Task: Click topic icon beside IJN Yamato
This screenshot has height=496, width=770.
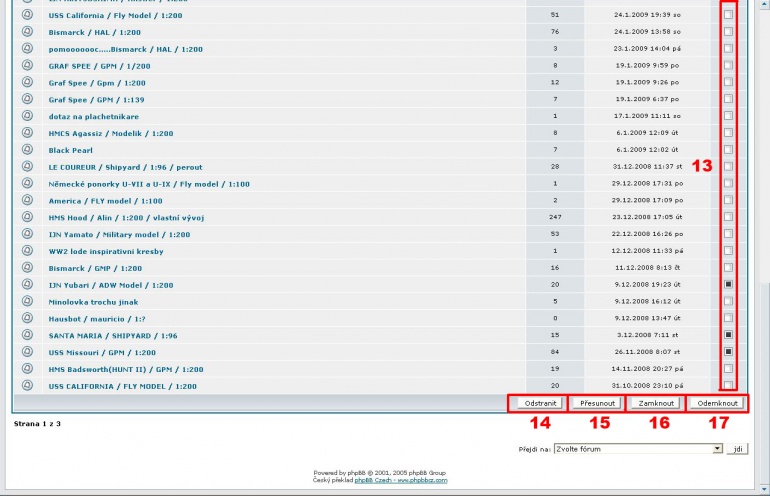Action: point(28,234)
